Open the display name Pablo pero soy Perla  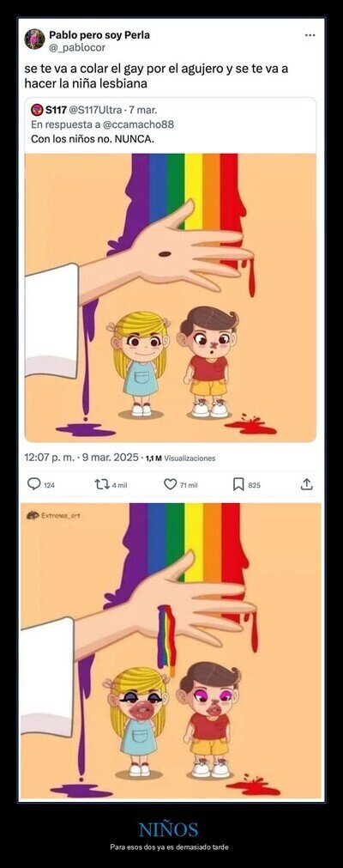[x=99, y=35]
